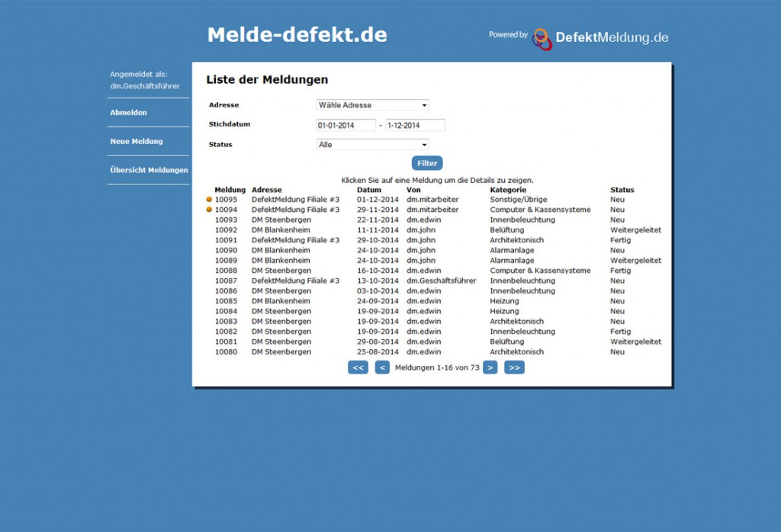The height and width of the screenshot is (532, 781).
Task: Jump to last page of reports
Action: tap(514, 367)
